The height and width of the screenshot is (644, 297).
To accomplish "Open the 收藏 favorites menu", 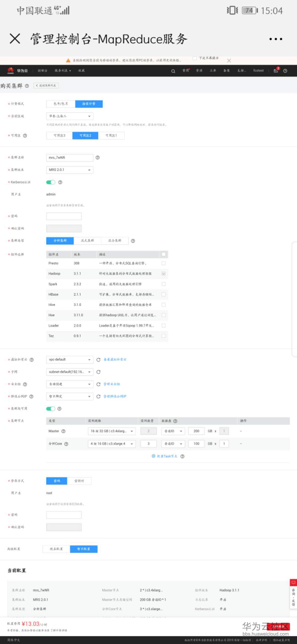I will 81,71.
